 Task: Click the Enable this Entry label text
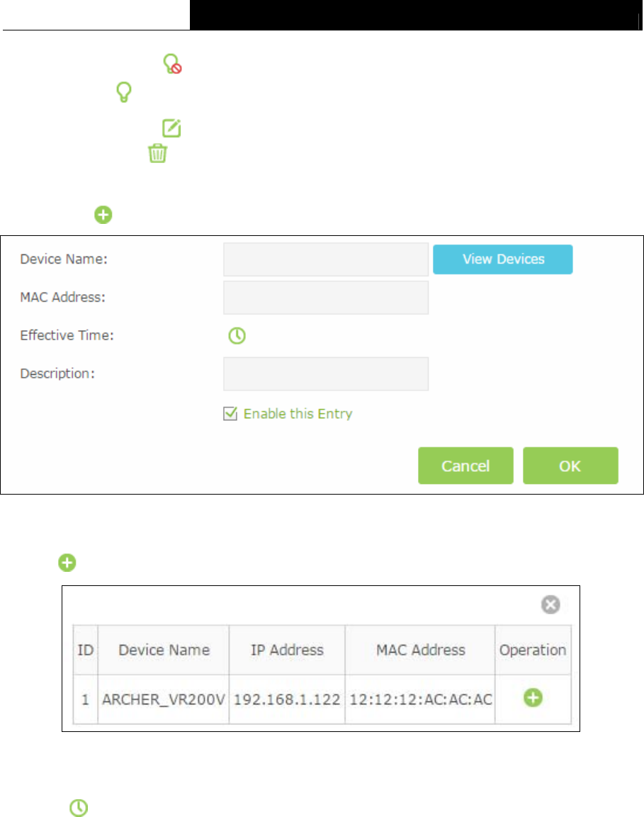pyautogui.click(x=298, y=414)
